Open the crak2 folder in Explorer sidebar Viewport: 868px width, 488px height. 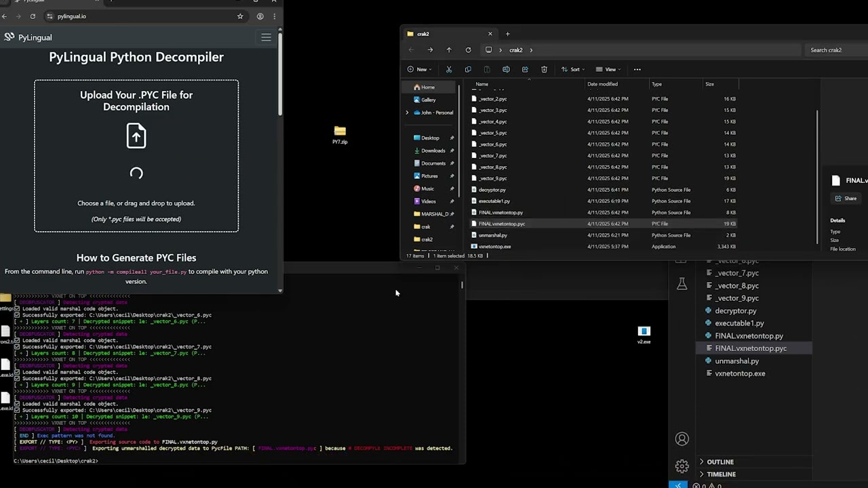[427, 239]
